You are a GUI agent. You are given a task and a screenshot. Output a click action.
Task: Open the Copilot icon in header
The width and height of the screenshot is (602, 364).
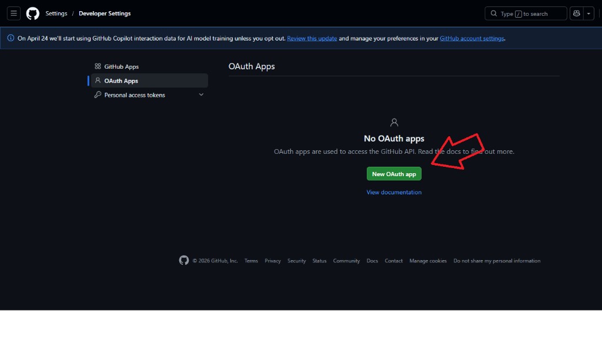[576, 14]
